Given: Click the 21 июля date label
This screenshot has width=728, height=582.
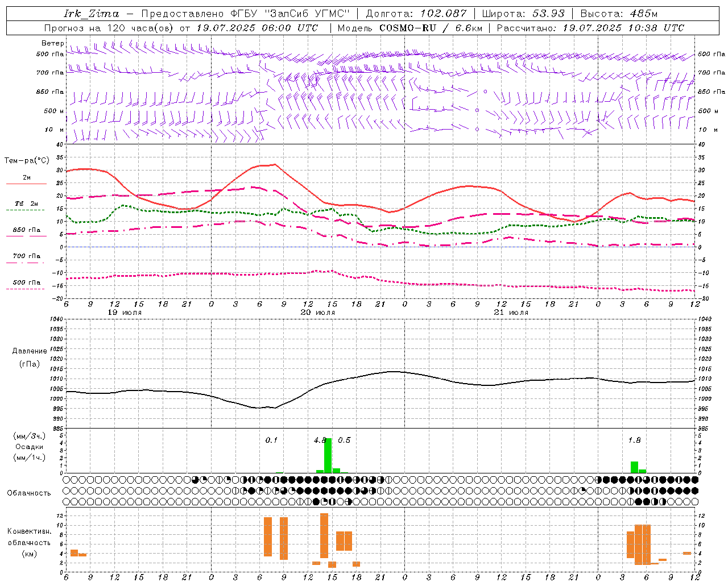Looking at the screenshot, I should 511,313.
